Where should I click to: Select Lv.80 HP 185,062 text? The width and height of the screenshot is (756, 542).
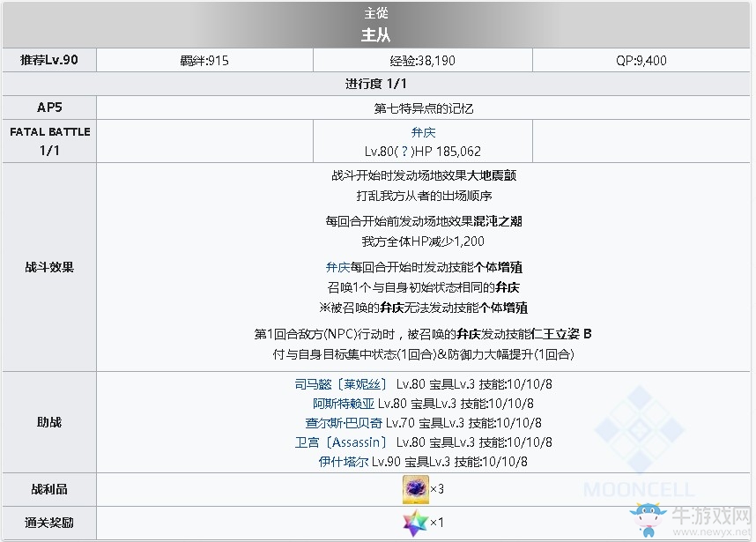click(423, 152)
